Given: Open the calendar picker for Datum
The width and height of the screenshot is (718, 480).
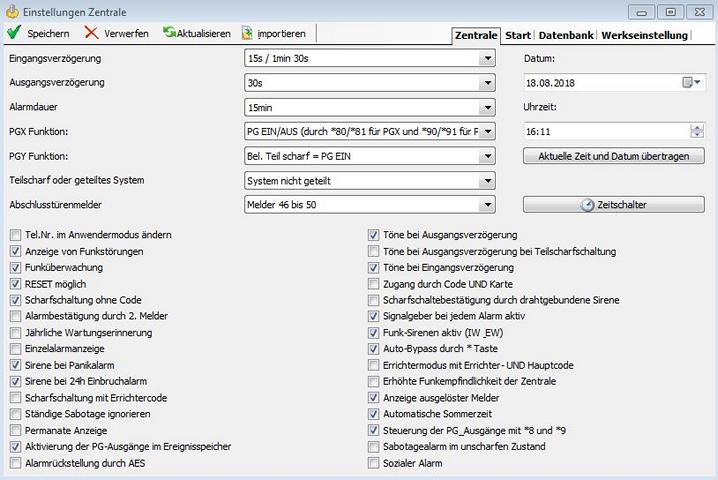Looking at the screenshot, I should (x=692, y=83).
